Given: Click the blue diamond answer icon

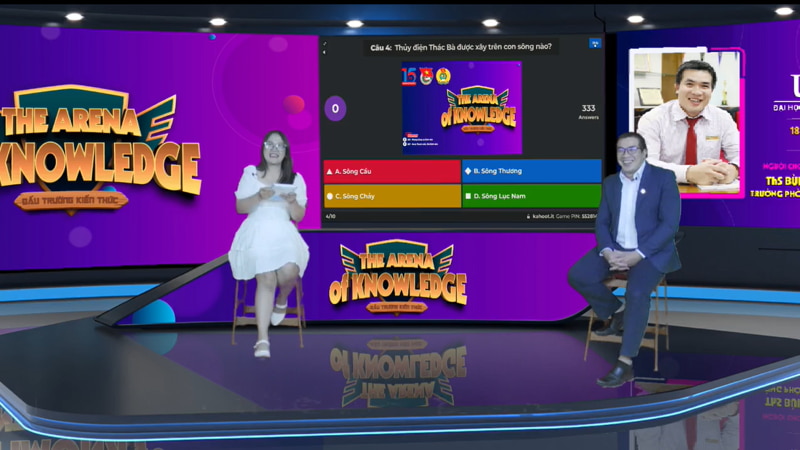Looking at the screenshot, I should [468, 171].
